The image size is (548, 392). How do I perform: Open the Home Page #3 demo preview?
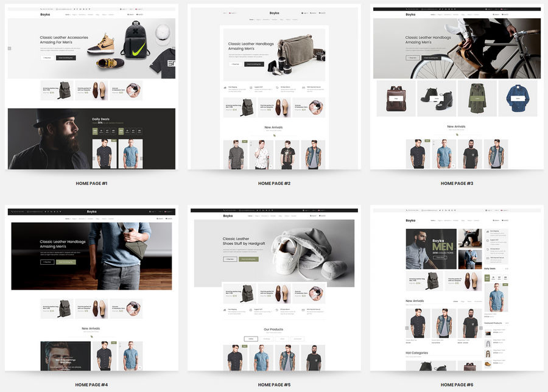click(x=457, y=86)
